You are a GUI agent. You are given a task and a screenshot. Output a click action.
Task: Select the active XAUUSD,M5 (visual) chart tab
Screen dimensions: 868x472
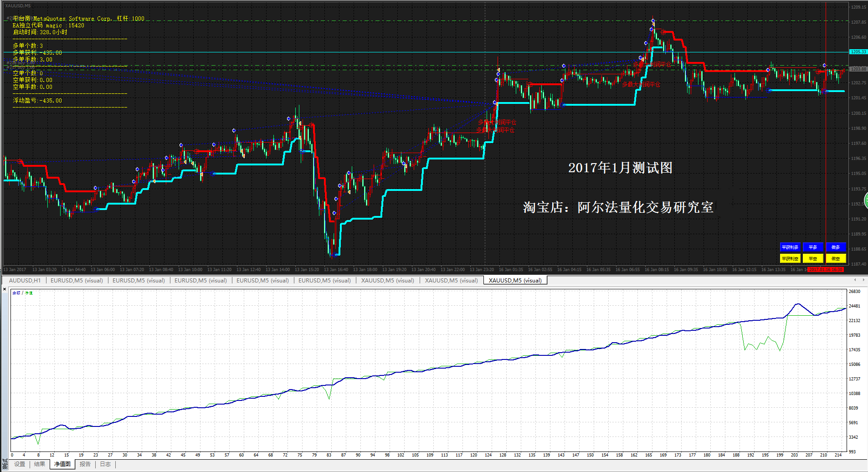tap(515, 280)
